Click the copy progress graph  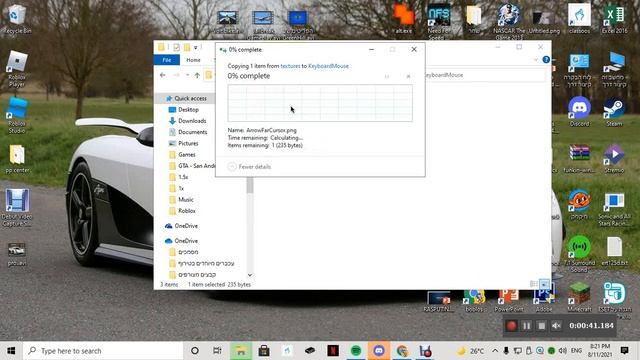coord(320,103)
